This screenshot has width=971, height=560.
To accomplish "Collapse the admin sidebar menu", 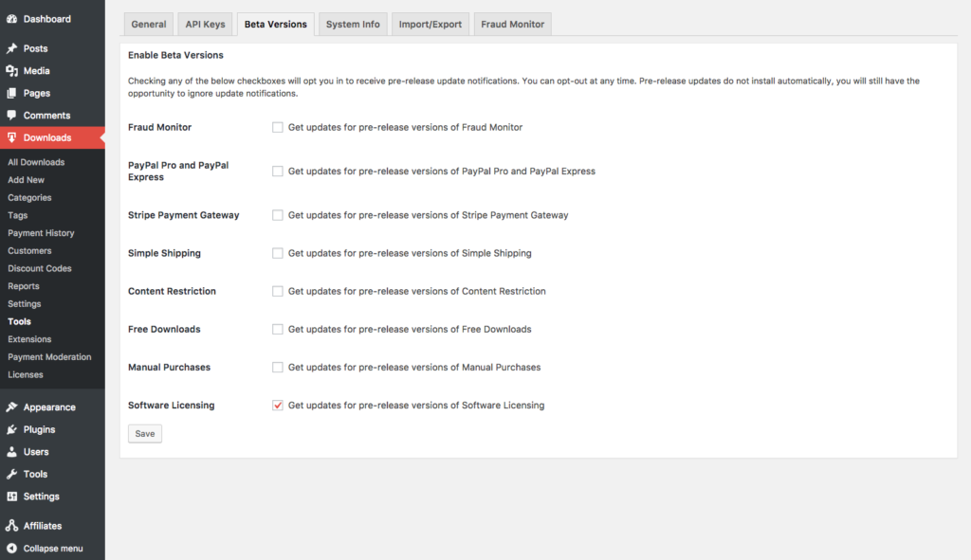I will click(14, 548).
